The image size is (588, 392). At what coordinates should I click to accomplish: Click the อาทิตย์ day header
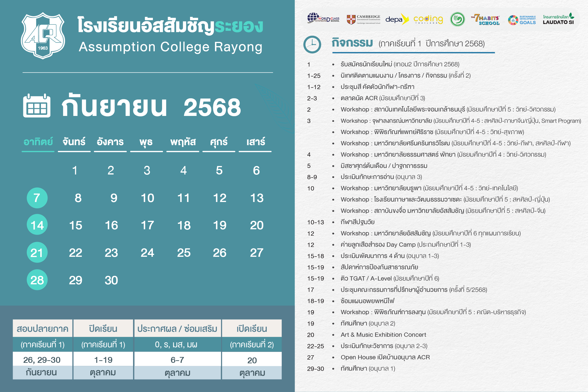tap(38, 142)
